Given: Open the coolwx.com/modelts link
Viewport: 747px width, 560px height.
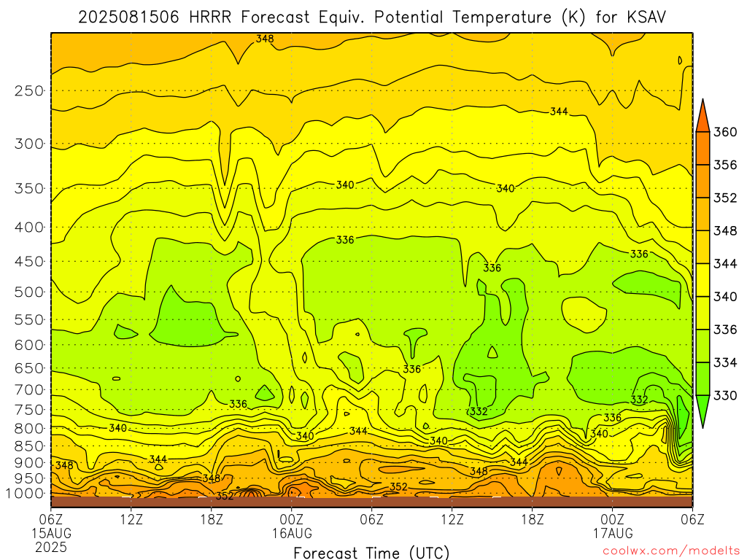Looking at the screenshot, I should 671,551.
